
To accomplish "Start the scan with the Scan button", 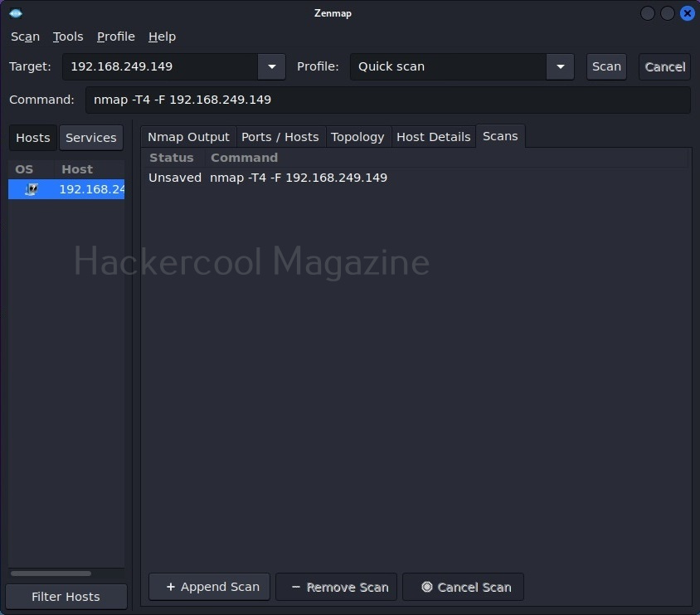I will (x=606, y=67).
